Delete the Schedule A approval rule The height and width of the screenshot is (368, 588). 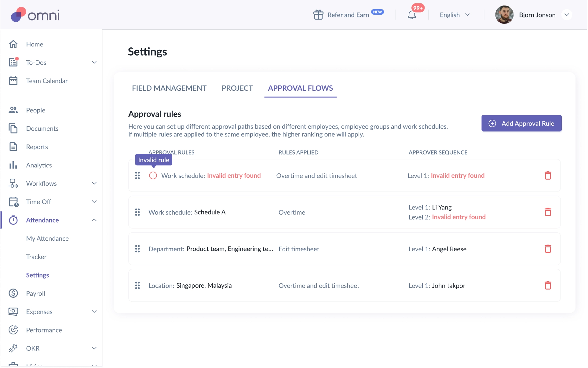(x=548, y=212)
